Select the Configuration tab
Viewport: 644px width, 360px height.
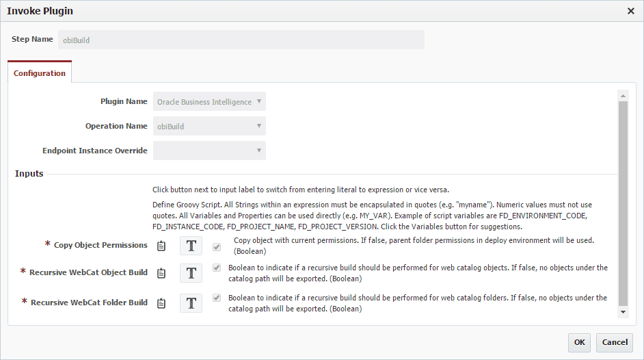40,73
